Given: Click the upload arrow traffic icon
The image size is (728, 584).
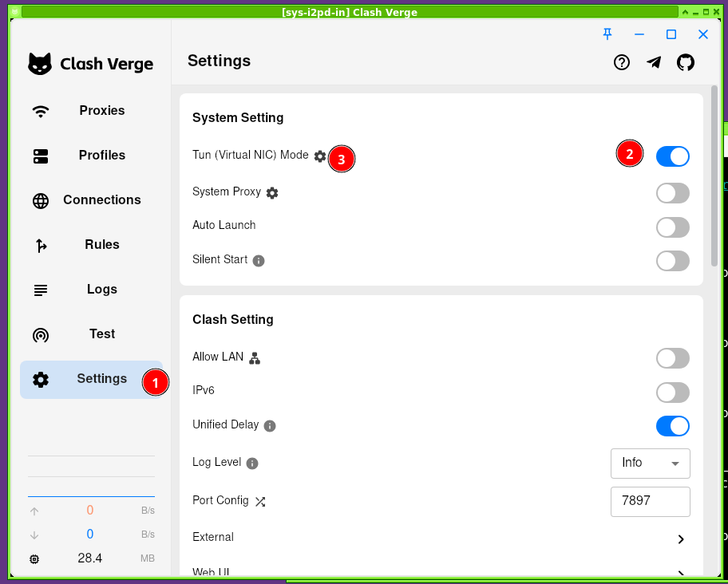Looking at the screenshot, I should click(34, 511).
